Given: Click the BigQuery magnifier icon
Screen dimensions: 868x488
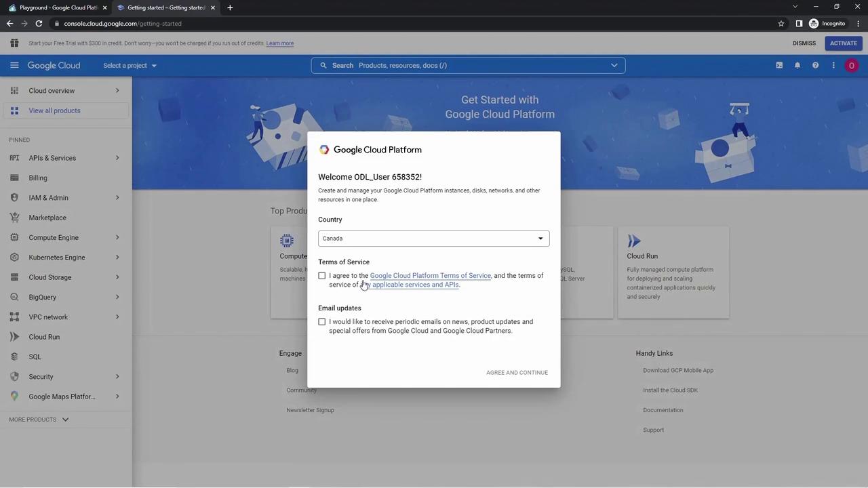Looking at the screenshot, I should tap(14, 297).
